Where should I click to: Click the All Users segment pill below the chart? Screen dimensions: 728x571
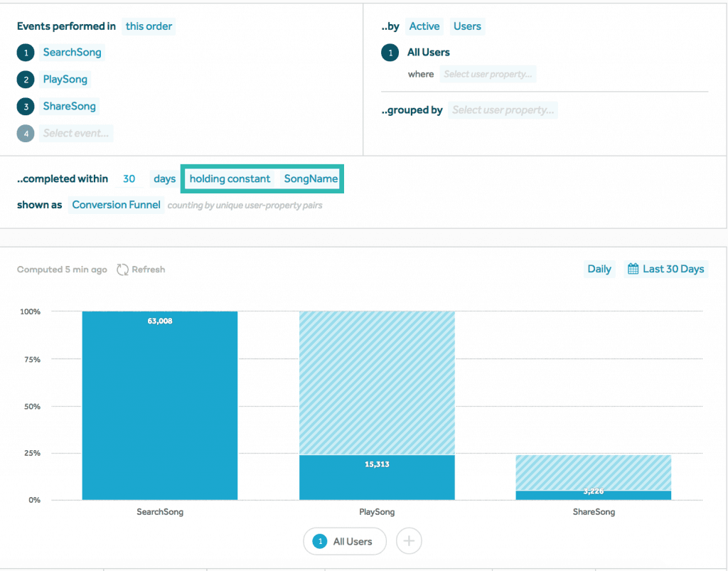[345, 541]
